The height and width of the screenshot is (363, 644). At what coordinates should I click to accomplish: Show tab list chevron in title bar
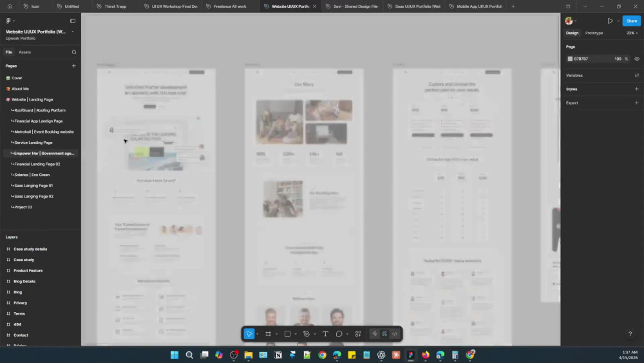click(585, 6)
